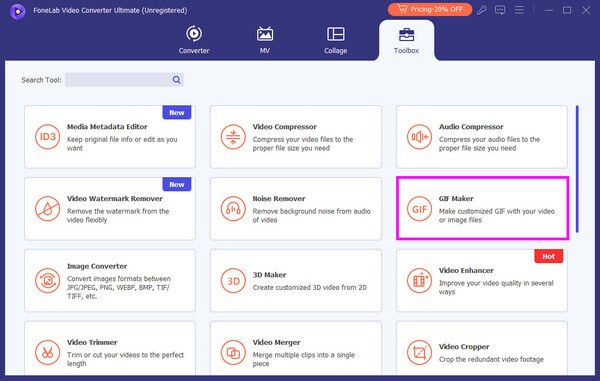Image resolution: width=600 pixels, height=381 pixels.
Task: Click the FoneLab app logo
Action: pyautogui.click(x=18, y=11)
